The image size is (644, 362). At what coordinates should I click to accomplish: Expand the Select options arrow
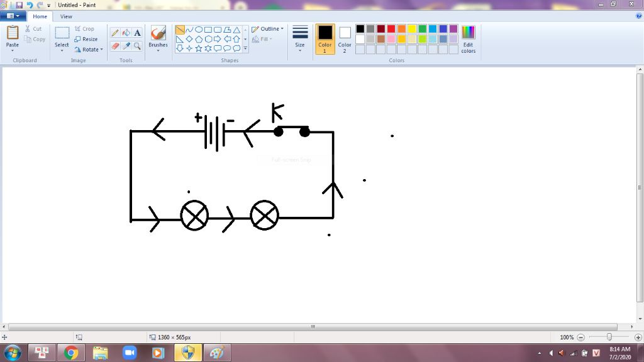[x=62, y=50]
